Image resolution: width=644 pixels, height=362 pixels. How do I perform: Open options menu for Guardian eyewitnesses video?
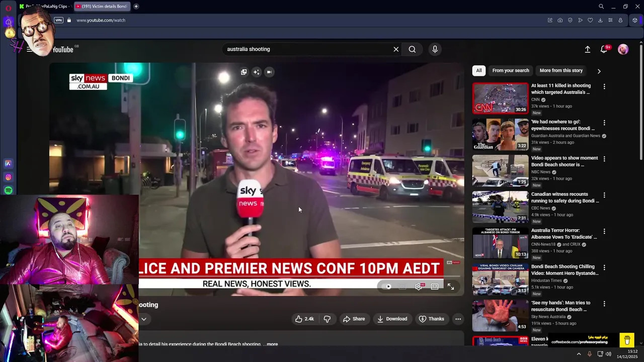[x=604, y=123]
